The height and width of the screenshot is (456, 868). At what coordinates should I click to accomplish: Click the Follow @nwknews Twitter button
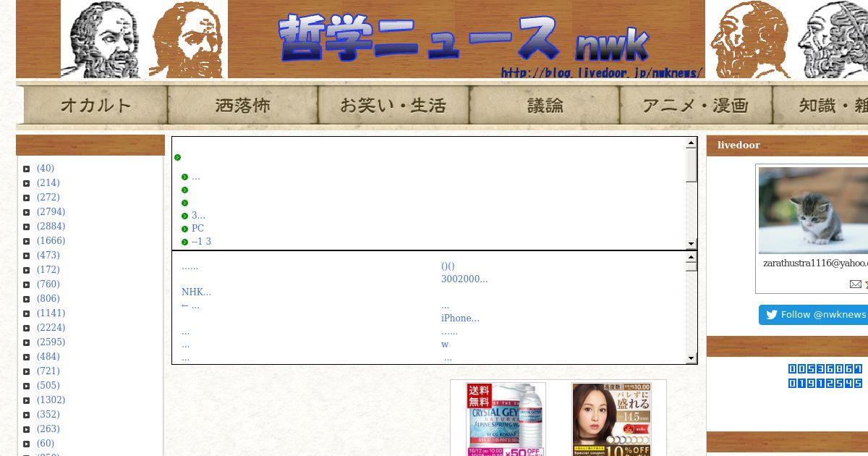point(814,315)
